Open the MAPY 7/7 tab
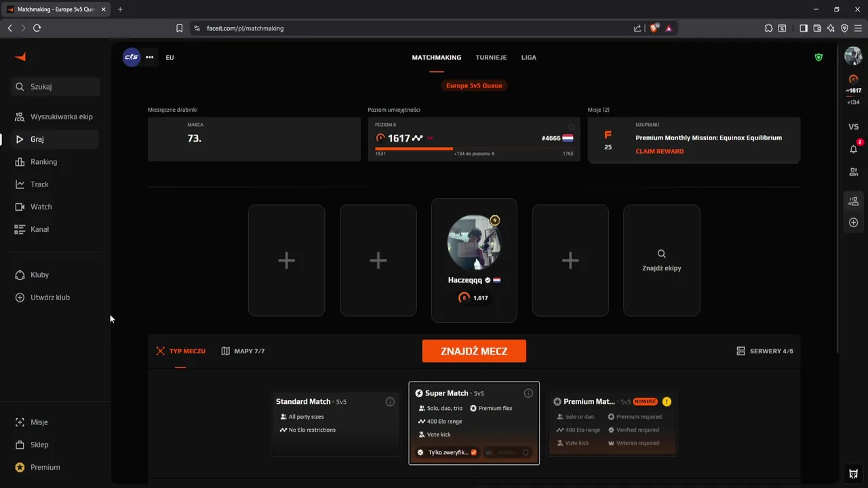868x488 pixels. [243, 351]
